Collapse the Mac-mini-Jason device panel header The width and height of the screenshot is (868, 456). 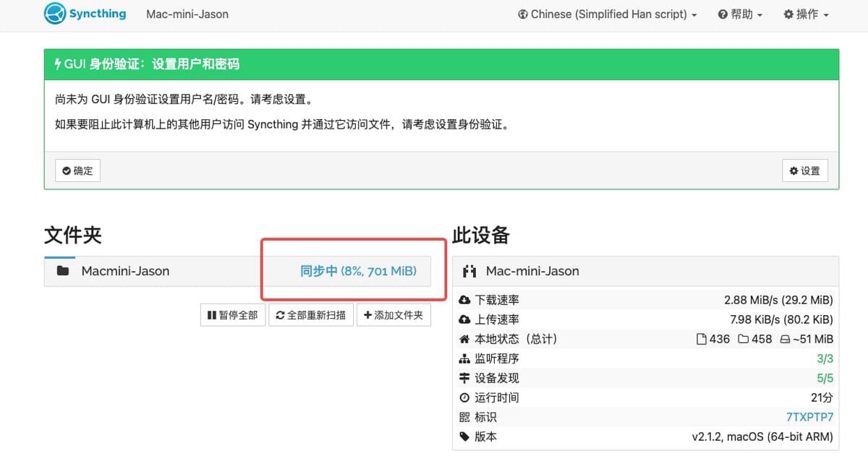pos(645,271)
